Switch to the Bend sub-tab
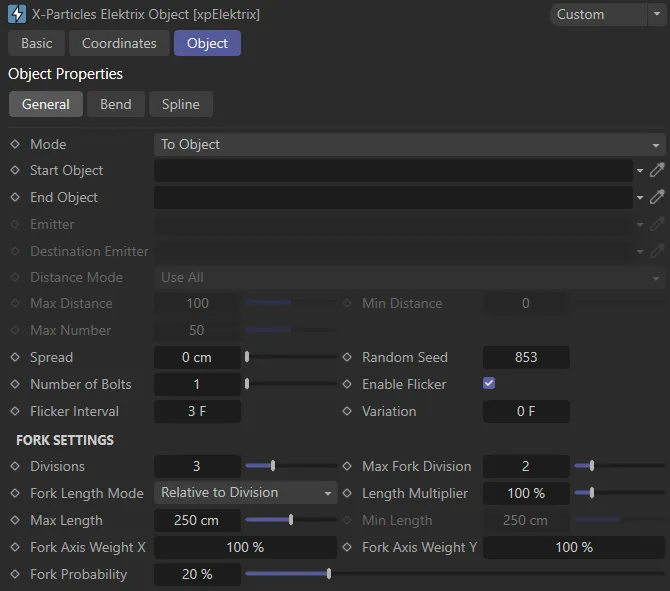 pyautogui.click(x=115, y=104)
